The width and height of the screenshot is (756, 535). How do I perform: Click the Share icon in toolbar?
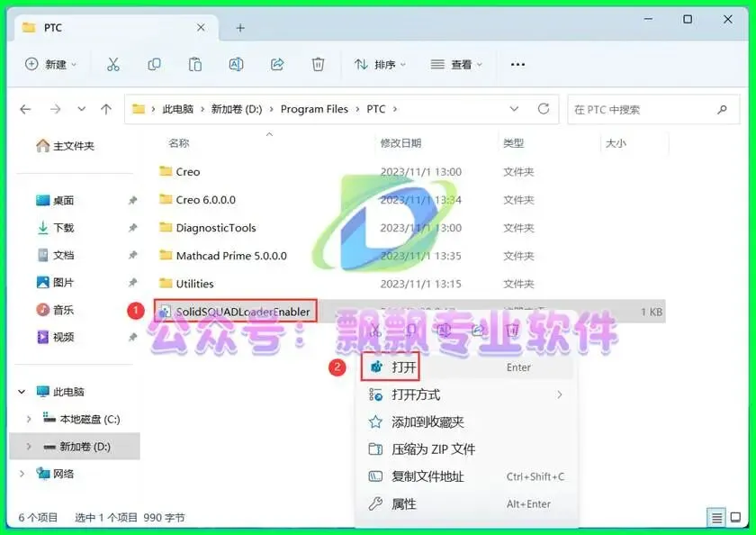click(x=277, y=64)
